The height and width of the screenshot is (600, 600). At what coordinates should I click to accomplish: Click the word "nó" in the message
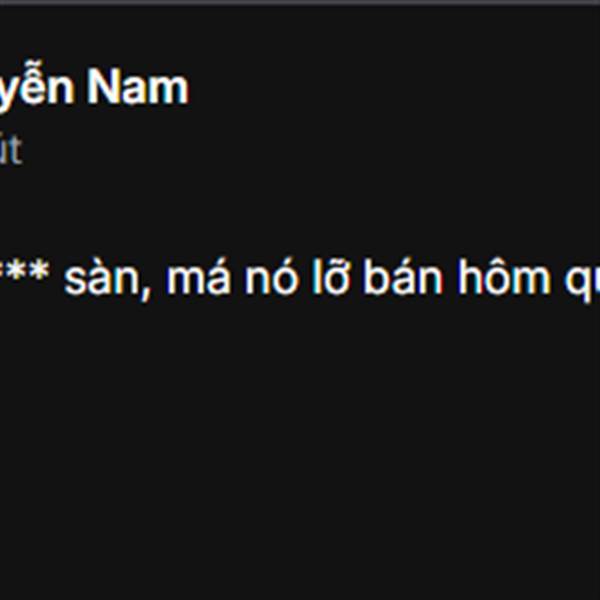coord(271,276)
